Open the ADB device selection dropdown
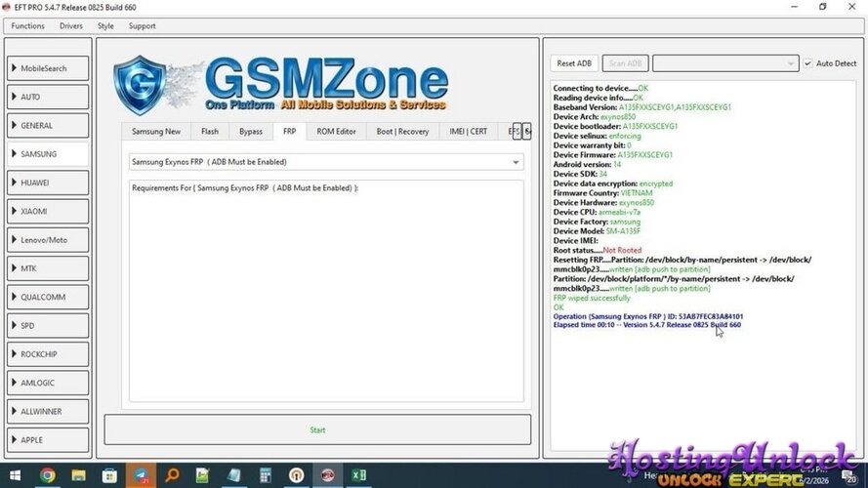868x488 pixels. coord(725,63)
